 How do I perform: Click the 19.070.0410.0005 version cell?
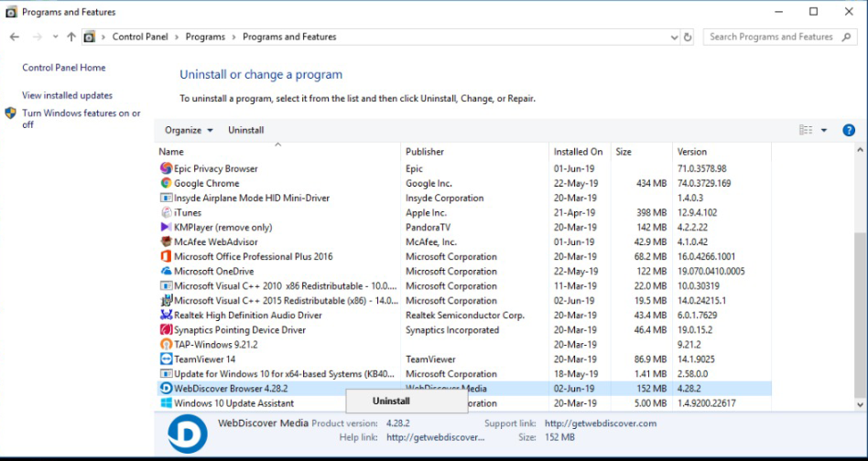pyautogui.click(x=711, y=271)
